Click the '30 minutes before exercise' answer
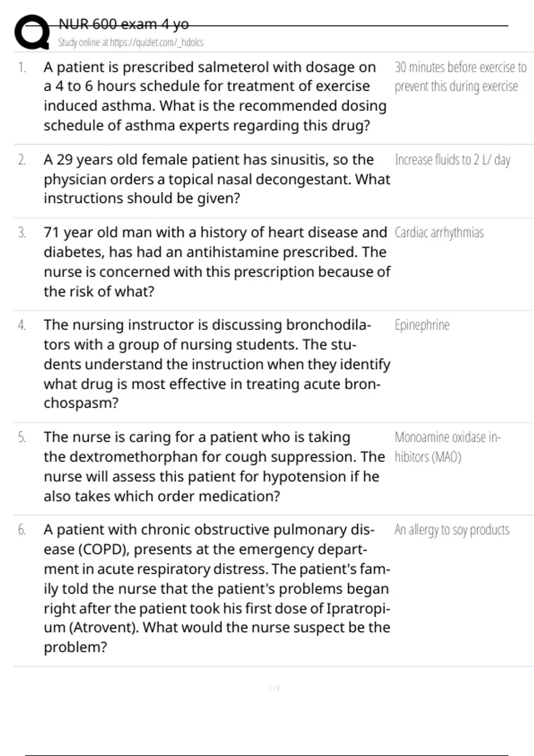 [x=460, y=76]
